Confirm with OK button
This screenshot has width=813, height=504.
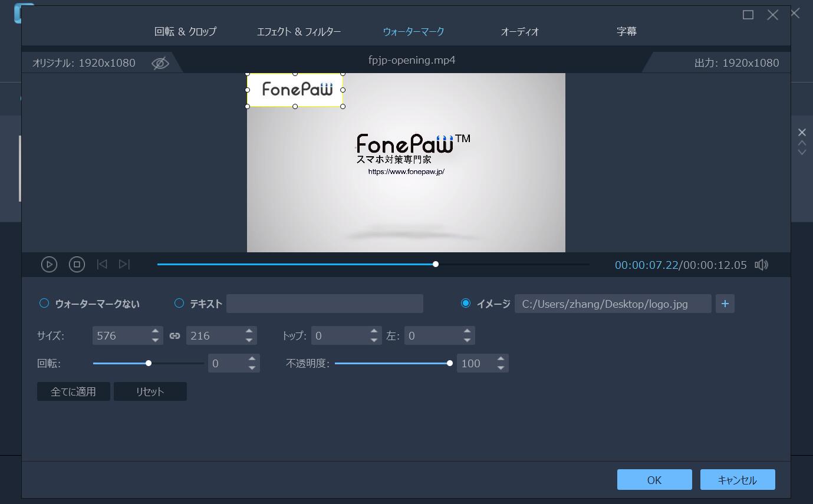(x=654, y=480)
